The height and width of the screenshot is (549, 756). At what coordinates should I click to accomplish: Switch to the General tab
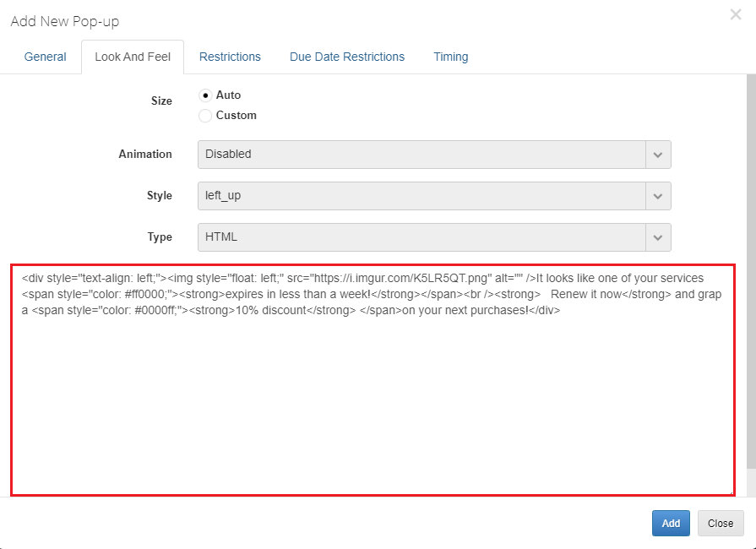click(x=46, y=57)
